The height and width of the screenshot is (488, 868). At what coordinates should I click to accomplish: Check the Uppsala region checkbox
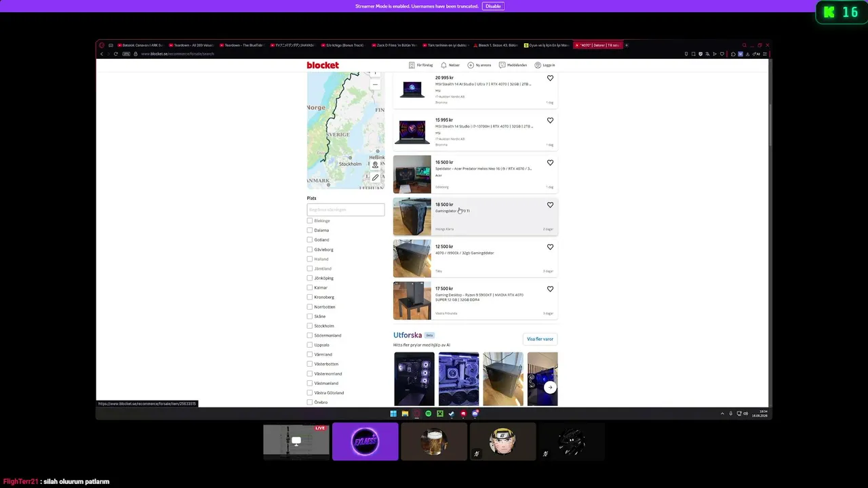click(x=310, y=345)
